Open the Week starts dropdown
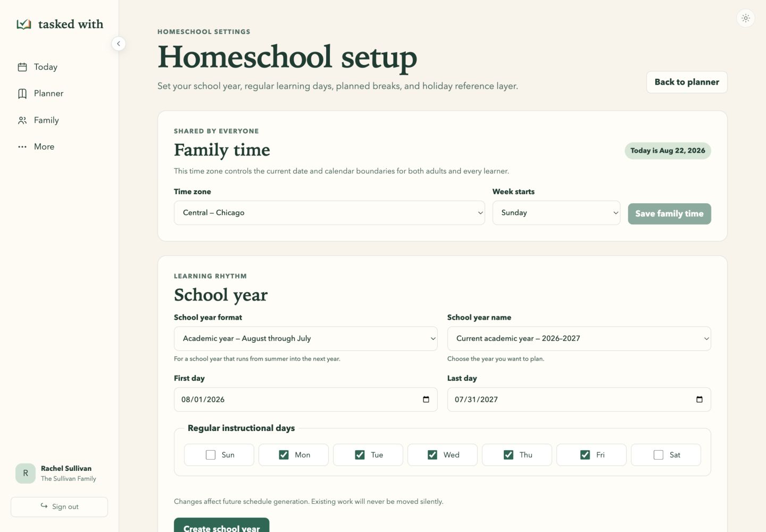 point(556,213)
